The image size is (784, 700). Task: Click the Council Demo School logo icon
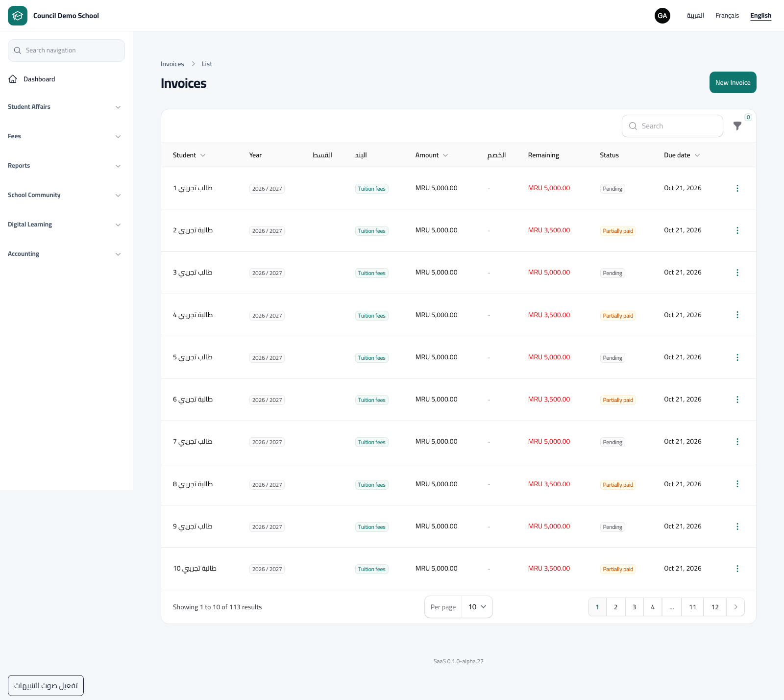[18, 16]
